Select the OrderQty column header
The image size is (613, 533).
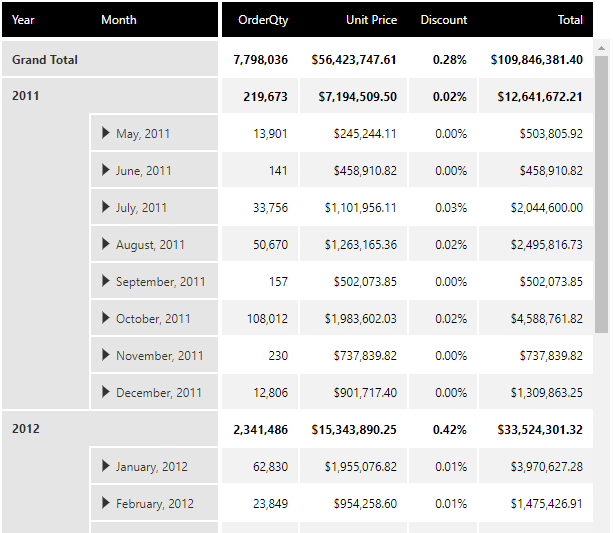click(262, 20)
